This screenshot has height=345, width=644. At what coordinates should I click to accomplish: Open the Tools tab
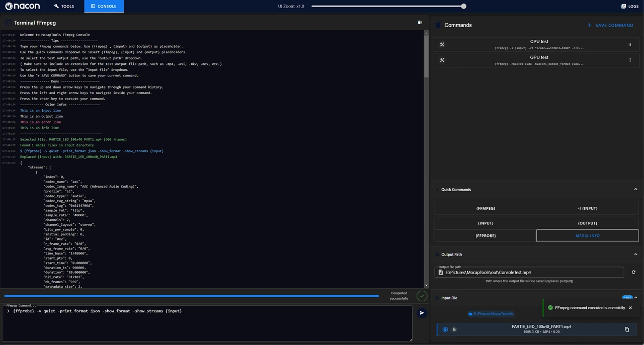point(64,6)
